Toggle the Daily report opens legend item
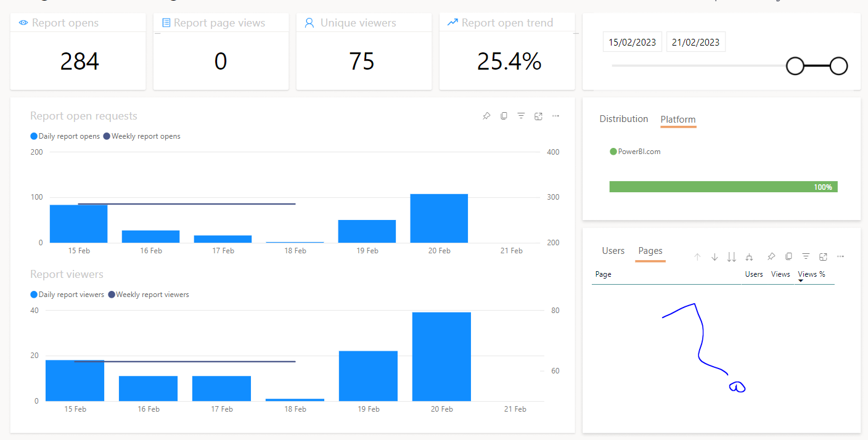Image resolution: width=868 pixels, height=440 pixels. pos(65,136)
